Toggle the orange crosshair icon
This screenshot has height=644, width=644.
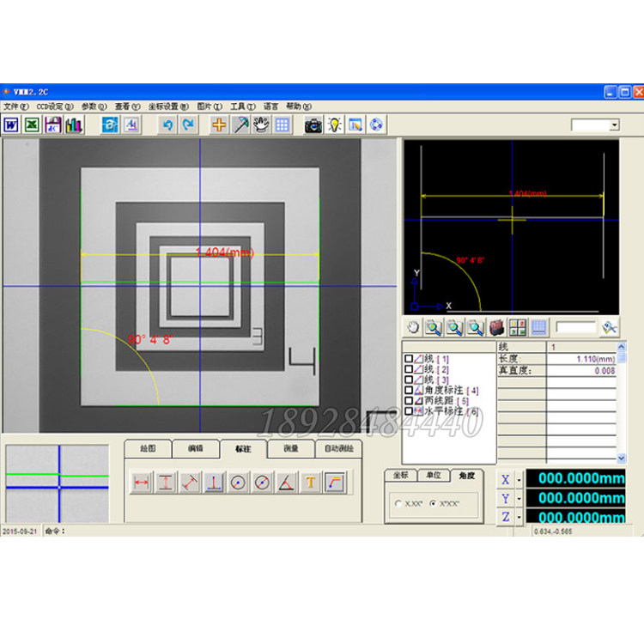coord(219,125)
